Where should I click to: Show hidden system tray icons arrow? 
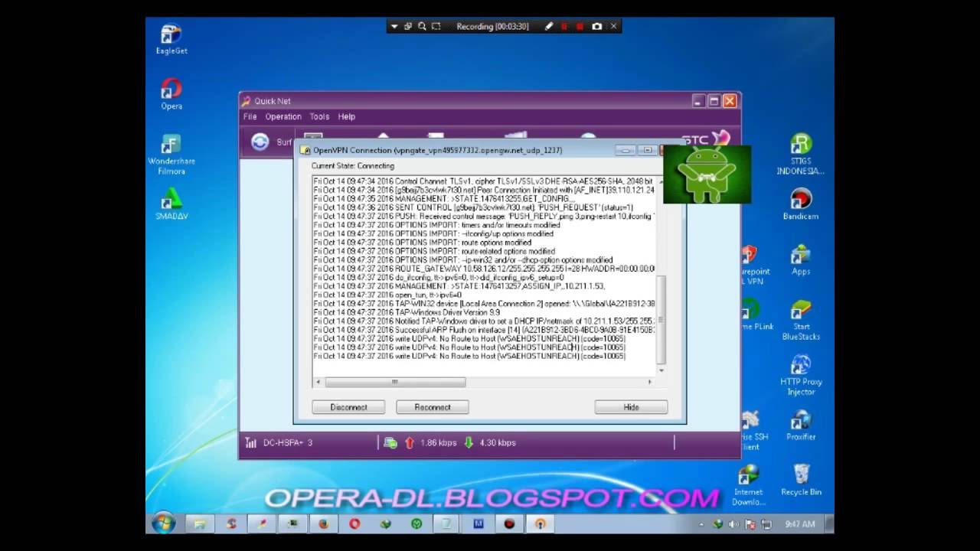702,524
